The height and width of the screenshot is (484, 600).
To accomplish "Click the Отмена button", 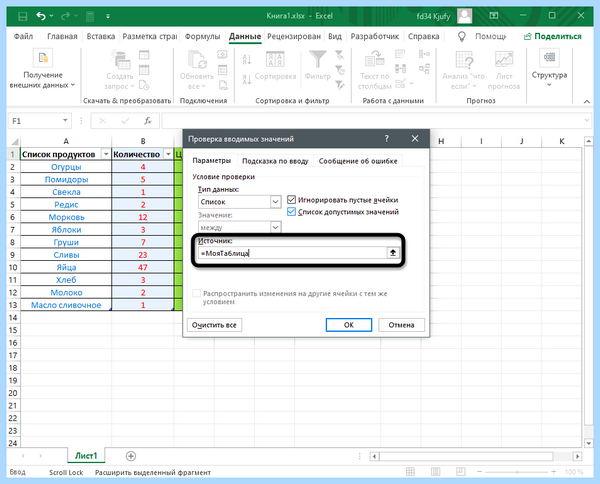I will tap(401, 325).
